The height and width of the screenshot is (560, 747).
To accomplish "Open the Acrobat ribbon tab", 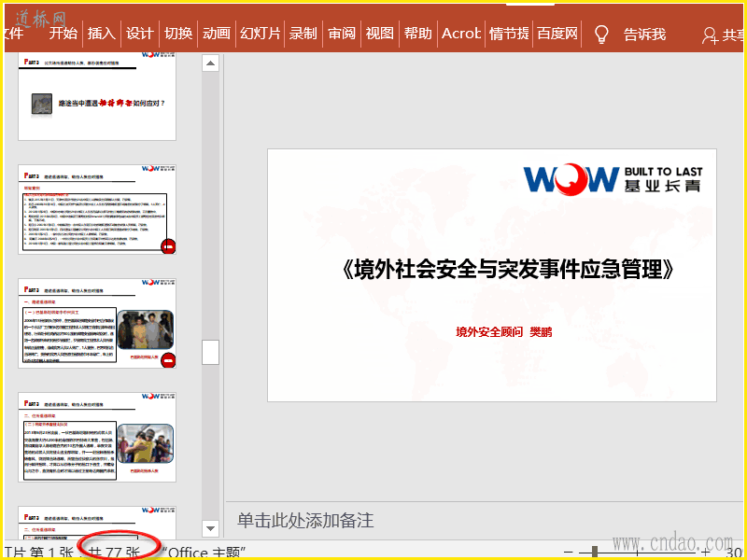I will [x=460, y=34].
